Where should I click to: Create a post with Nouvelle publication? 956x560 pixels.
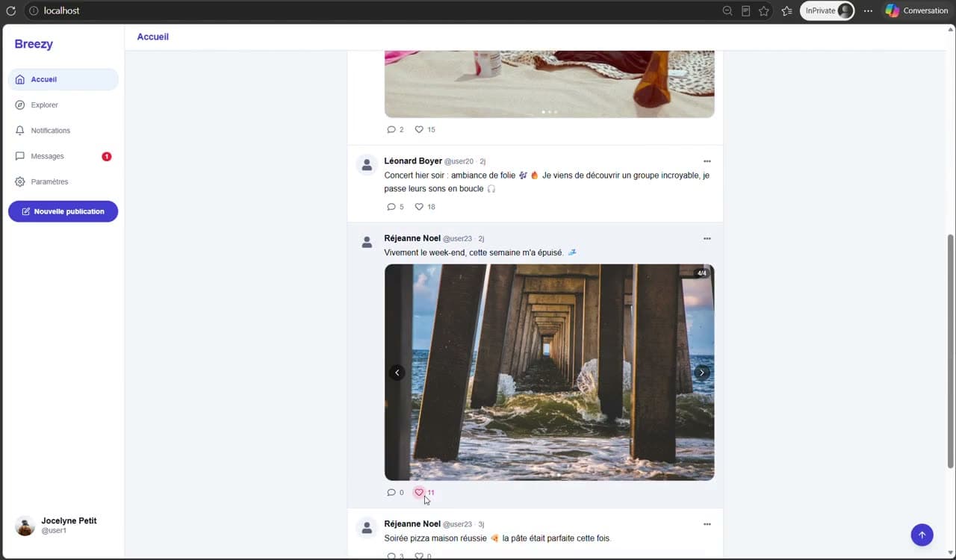tap(63, 211)
